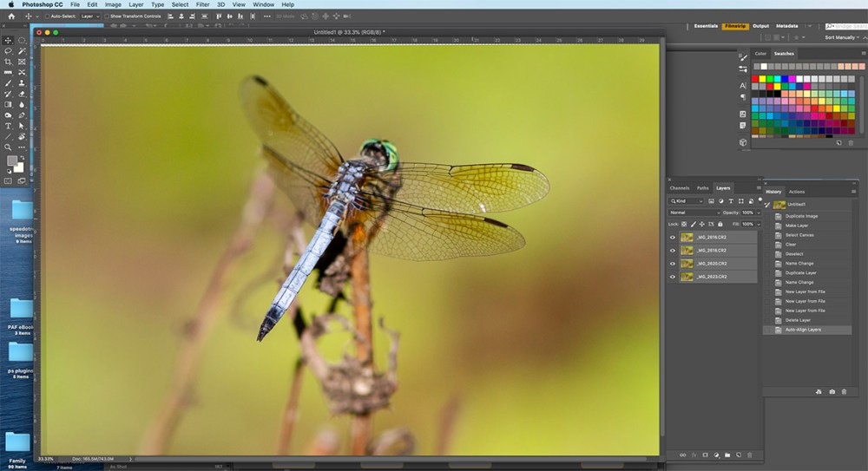Select the Type tool
868x471 pixels.
coord(8,126)
